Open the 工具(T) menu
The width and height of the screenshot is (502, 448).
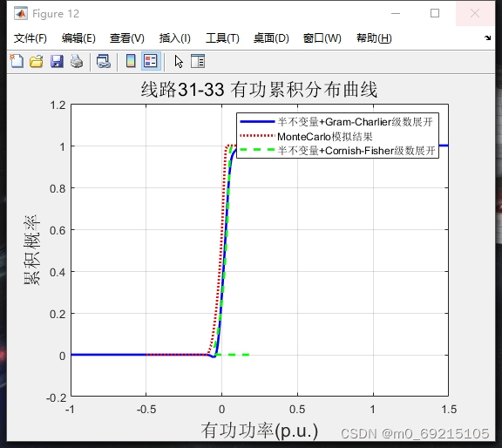point(222,38)
